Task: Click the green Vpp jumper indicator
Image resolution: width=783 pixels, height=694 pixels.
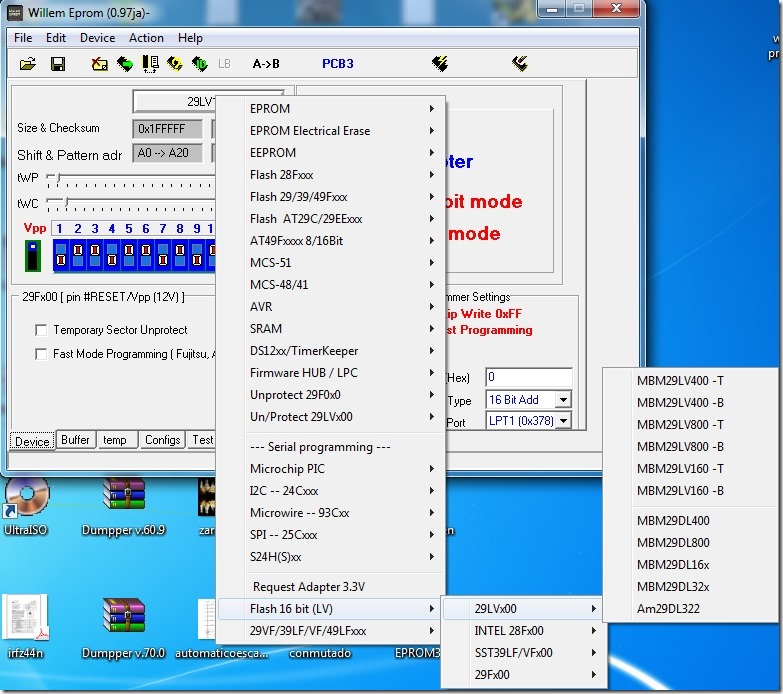Action: tap(33, 256)
